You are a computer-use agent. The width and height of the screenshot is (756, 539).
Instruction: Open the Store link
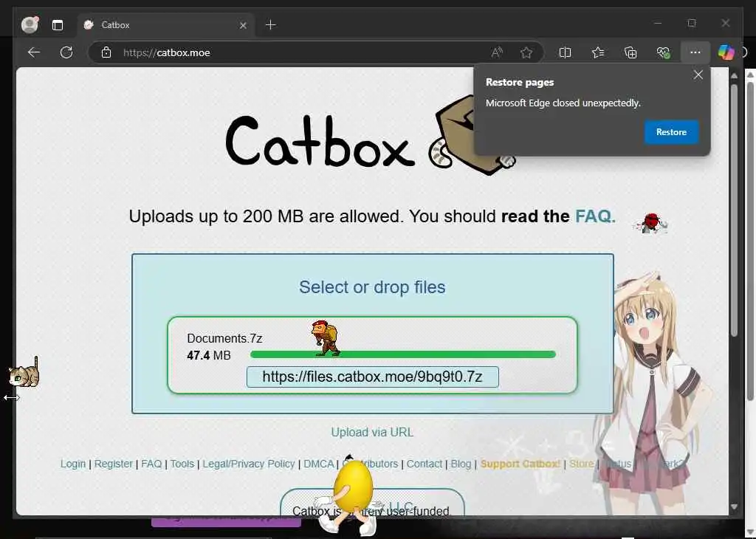pos(582,464)
